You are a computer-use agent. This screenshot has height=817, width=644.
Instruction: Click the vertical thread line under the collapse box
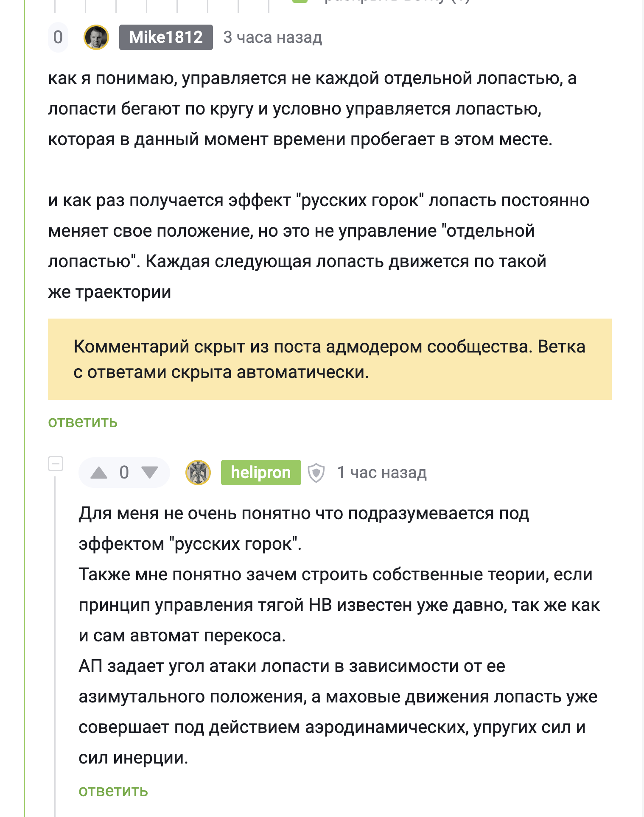tap(55, 636)
